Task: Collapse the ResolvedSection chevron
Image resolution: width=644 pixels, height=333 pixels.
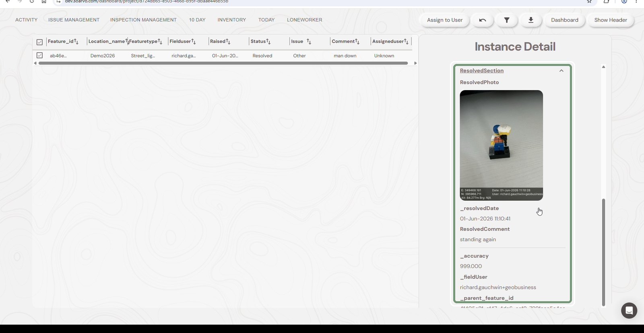Action: pyautogui.click(x=561, y=71)
